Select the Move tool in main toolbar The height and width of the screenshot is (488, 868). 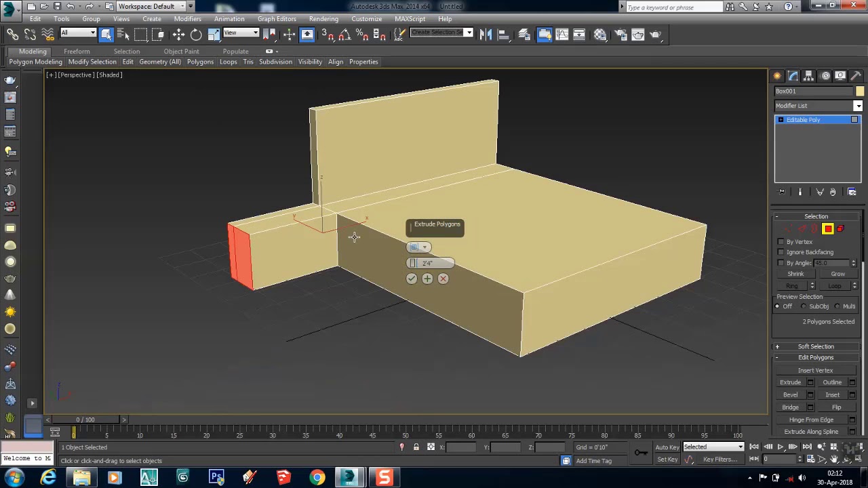pyautogui.click(x=178, y=35)
